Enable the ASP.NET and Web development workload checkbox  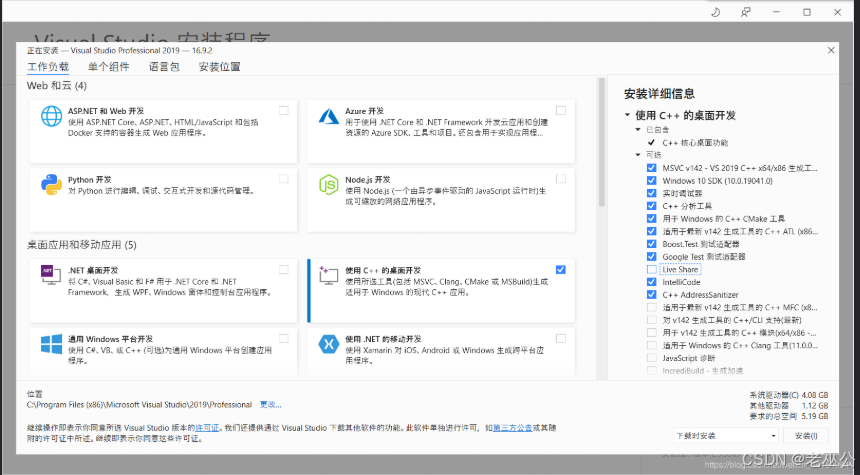pos(284,110)
